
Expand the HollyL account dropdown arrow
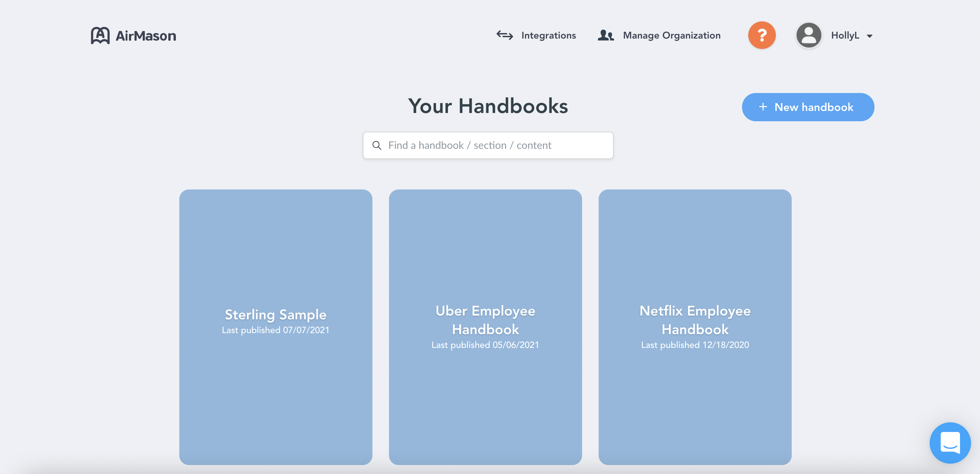(870, 36)
